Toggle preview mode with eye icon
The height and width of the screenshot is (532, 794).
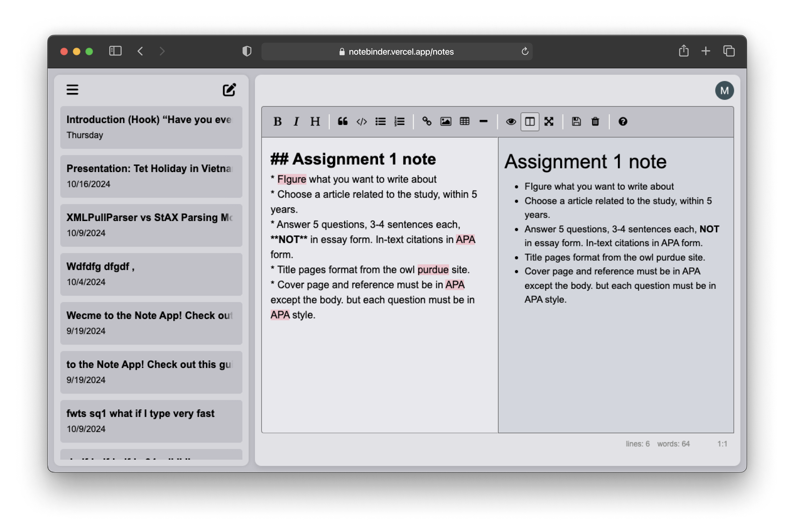(511, 122)
